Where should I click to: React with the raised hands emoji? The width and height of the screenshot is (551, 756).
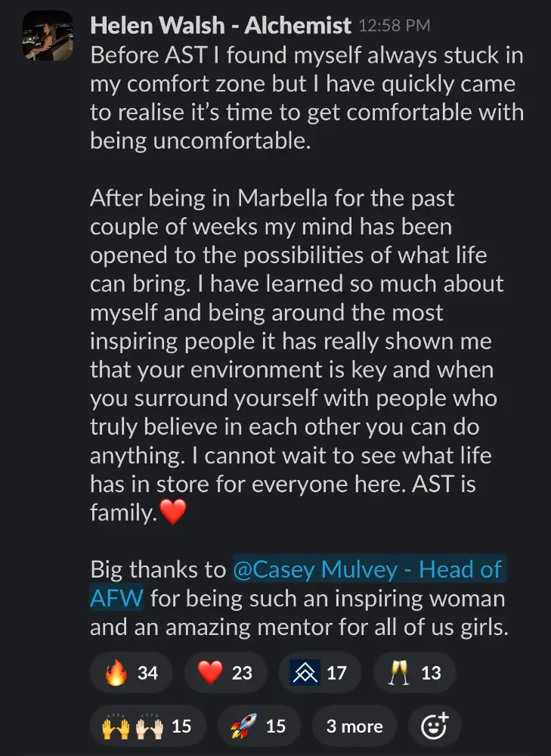pos(147,726)
